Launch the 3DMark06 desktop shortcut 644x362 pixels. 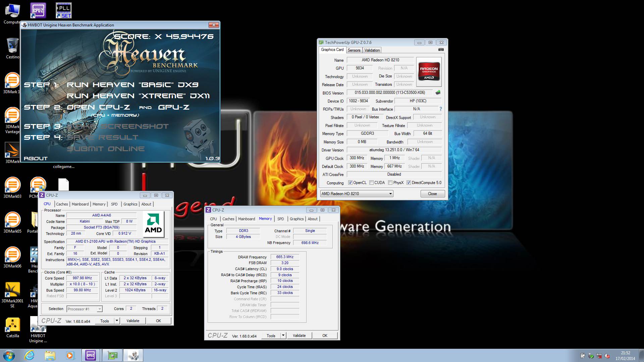pos(12,257)
